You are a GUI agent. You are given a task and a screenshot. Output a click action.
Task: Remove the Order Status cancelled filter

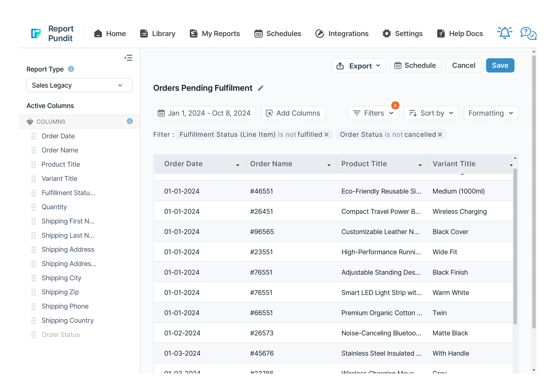(x=440, y=135)
